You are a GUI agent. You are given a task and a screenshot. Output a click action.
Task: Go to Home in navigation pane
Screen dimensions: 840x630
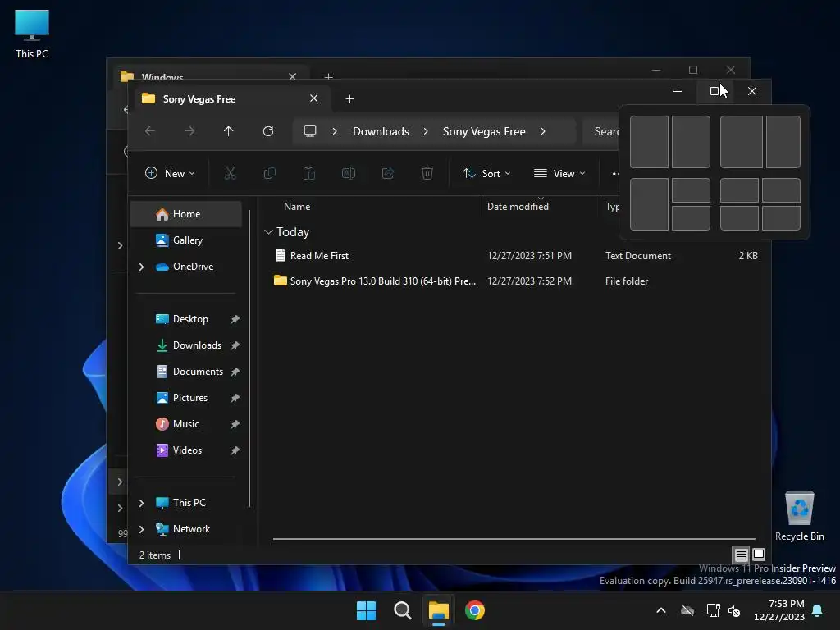coord(186,214)
